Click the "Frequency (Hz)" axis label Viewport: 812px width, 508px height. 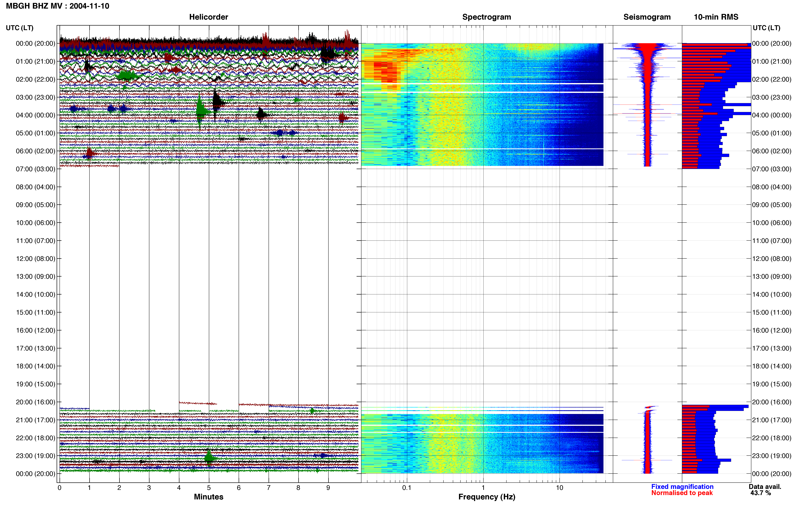click(x=487, y=497)
